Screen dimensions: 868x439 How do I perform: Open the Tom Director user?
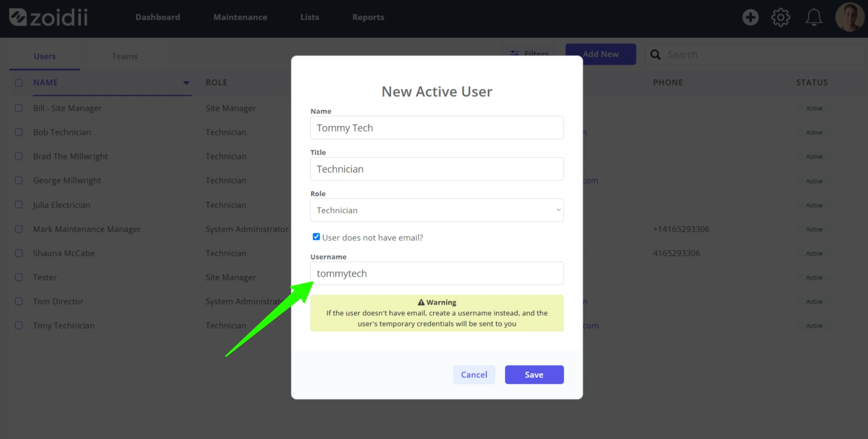click(x=58, y=301)
